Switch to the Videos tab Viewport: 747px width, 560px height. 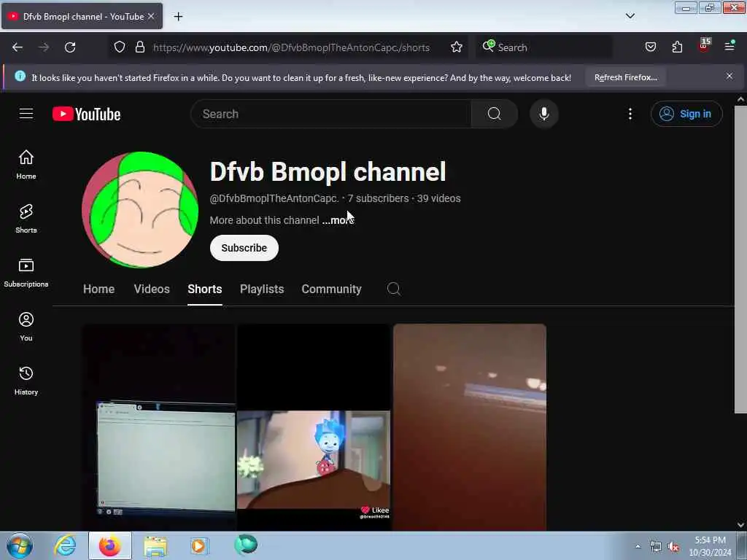152,289
